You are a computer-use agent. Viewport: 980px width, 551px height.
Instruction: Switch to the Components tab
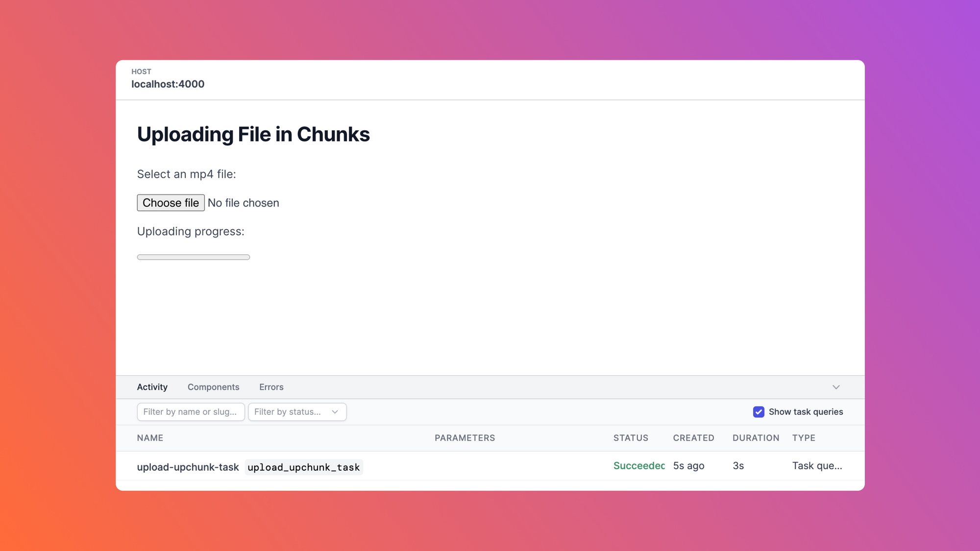coord(213,387)
